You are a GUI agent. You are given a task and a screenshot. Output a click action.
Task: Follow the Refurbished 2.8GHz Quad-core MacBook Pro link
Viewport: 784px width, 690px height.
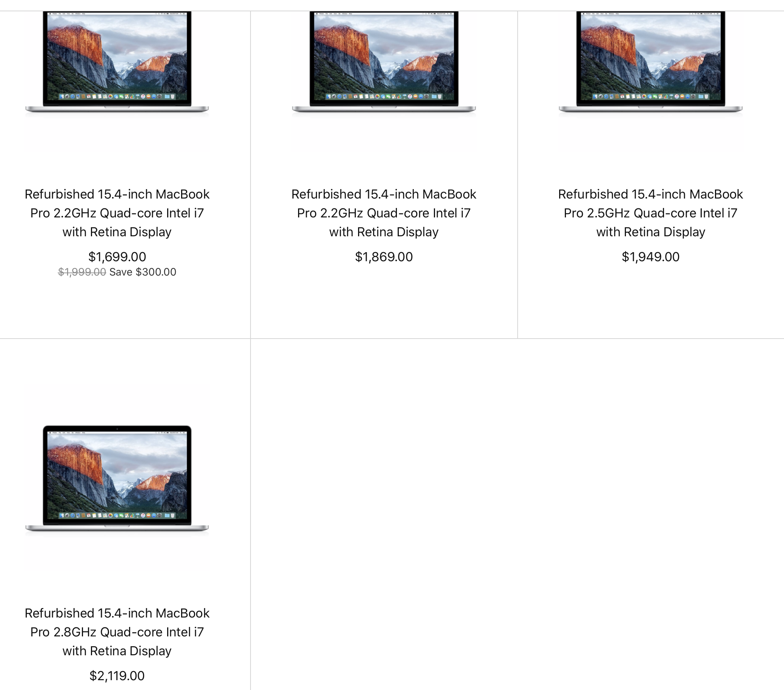point(117,631)
